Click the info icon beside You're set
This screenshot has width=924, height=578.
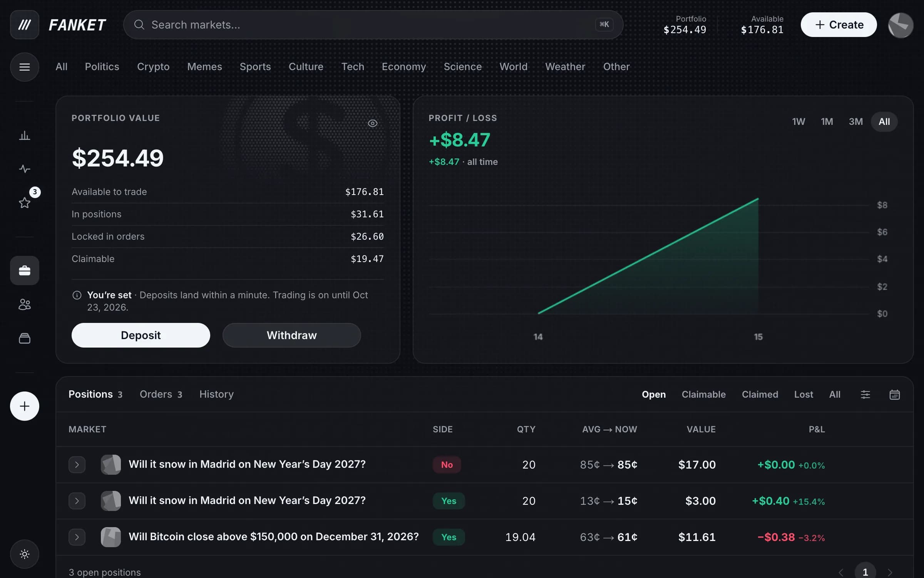[77, 295]
